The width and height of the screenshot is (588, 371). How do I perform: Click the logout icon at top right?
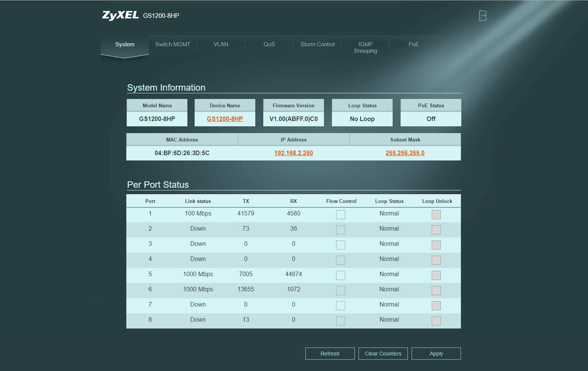pos(483,16)
